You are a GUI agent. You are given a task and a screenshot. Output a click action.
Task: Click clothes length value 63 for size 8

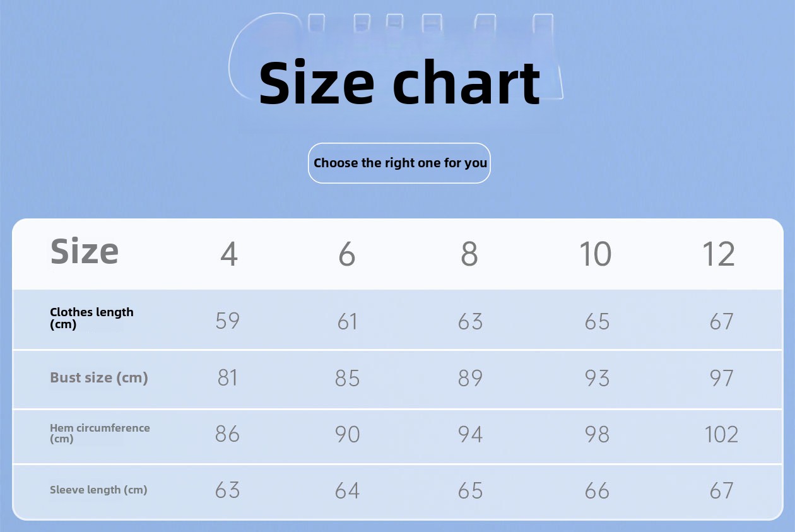point(470,321)
